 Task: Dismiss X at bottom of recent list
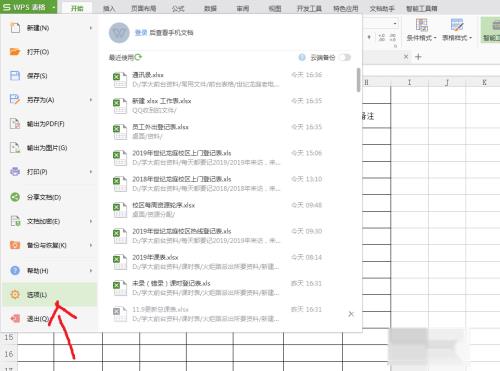(x=351, y=314)
